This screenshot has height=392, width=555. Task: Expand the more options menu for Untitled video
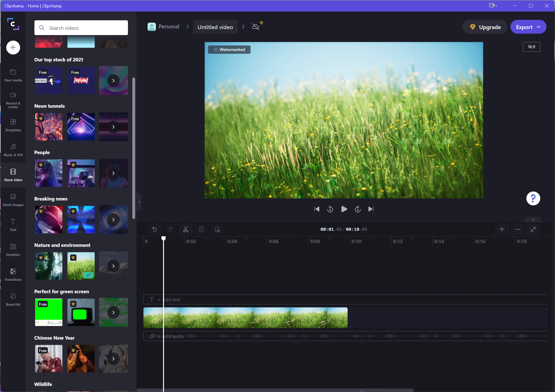(x=243, y=27)
